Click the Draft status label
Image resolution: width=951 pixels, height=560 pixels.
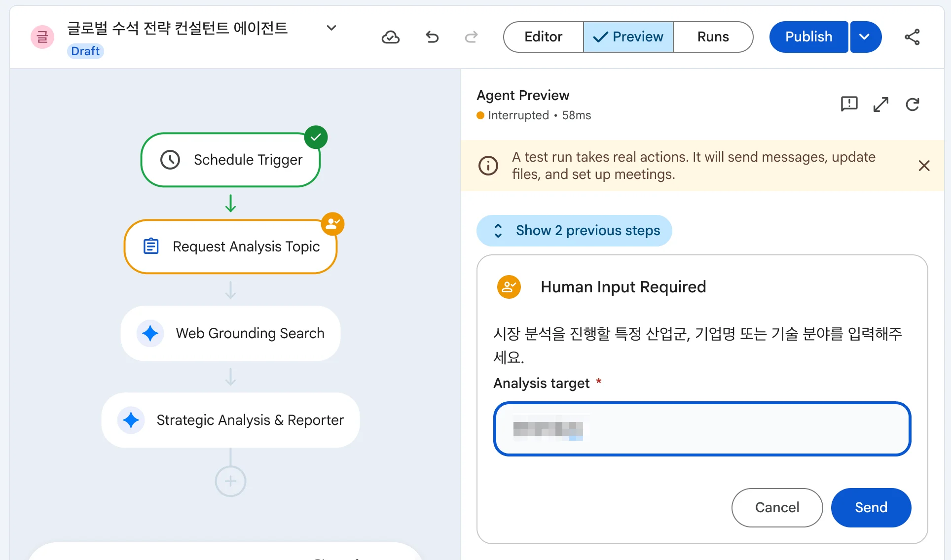(85, 51)
